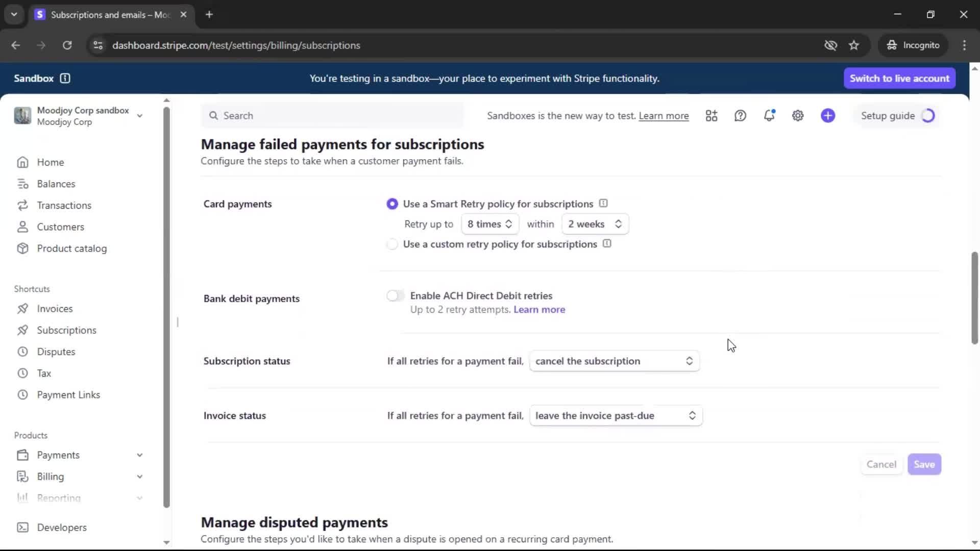Image resolution: width=980 pixels, height=551 pixels.
Task: Open the 'leave the invoice past-due' dropdown
Action: click(616, 416)
